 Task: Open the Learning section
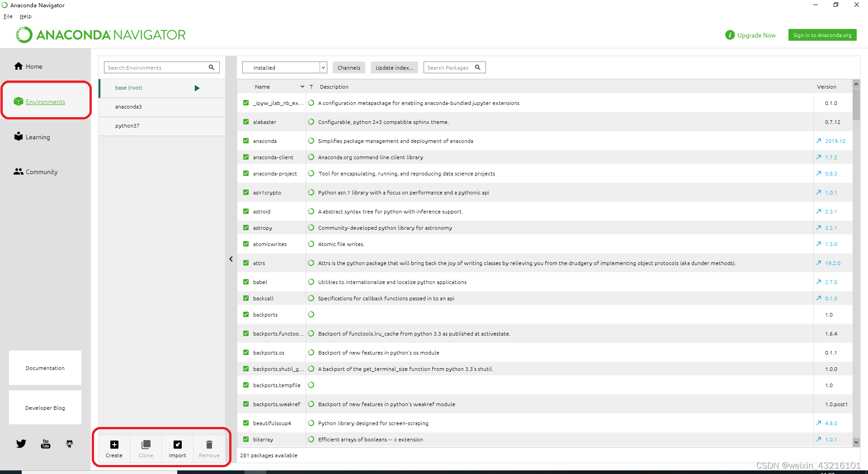click(x=32, y=137)
